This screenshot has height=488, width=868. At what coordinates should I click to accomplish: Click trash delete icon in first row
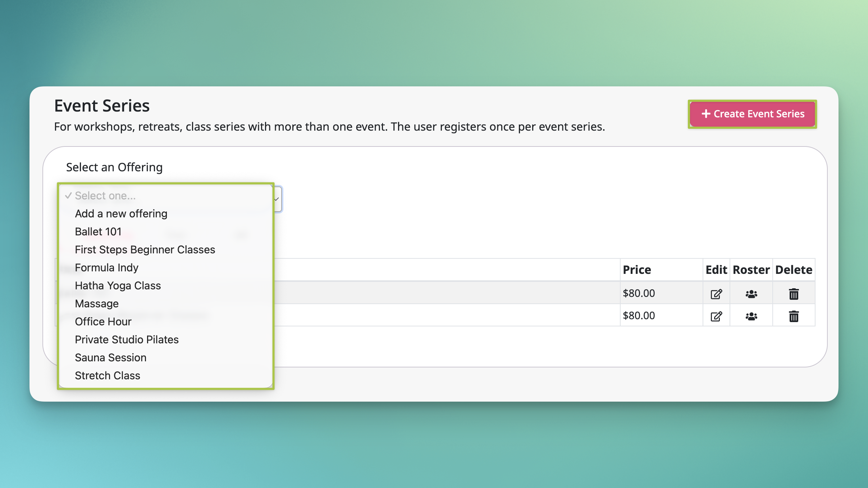[794, 294]
